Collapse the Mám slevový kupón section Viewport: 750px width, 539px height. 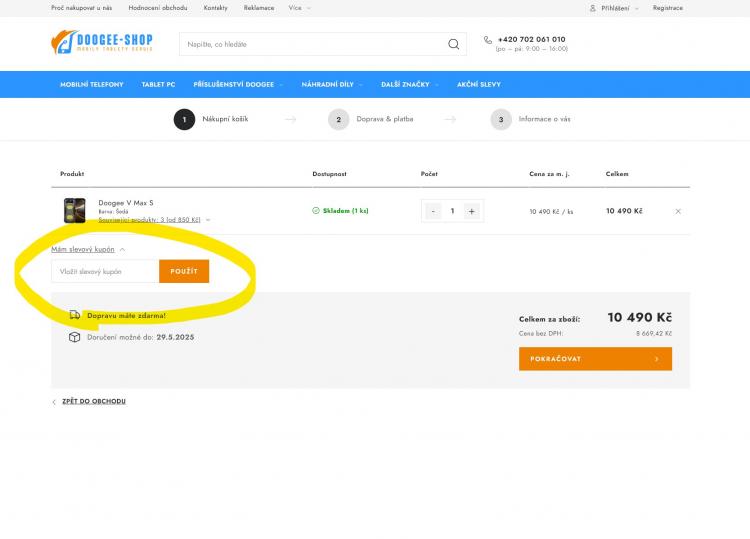click(88, 249)
